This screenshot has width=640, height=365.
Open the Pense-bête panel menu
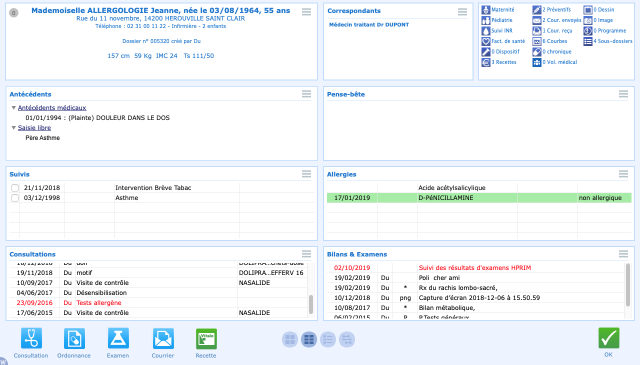623,94
